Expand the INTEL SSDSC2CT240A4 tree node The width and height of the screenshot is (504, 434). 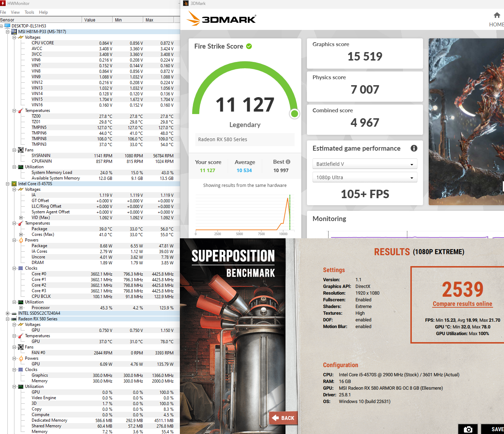click(7, 313)
